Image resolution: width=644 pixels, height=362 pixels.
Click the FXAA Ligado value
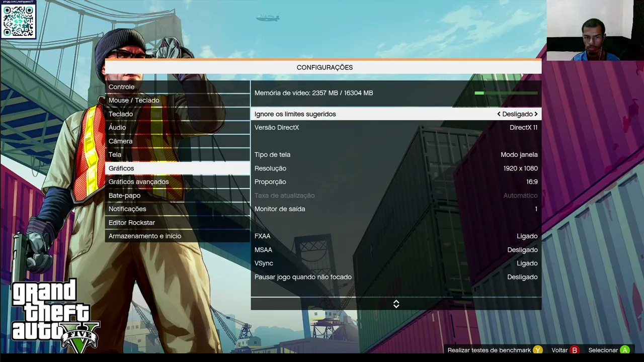527,236
